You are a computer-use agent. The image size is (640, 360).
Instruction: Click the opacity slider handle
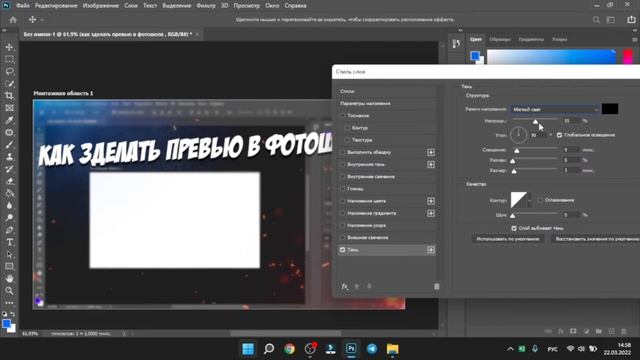coord(536,122)
